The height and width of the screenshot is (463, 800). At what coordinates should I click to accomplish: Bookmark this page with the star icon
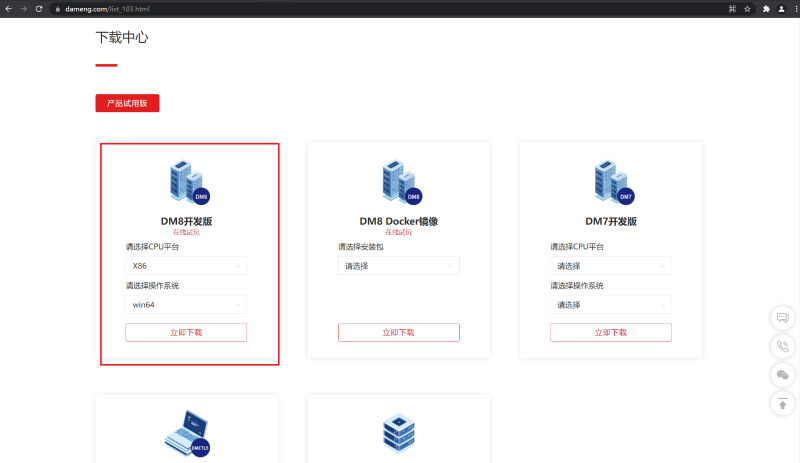click(747, 9)
